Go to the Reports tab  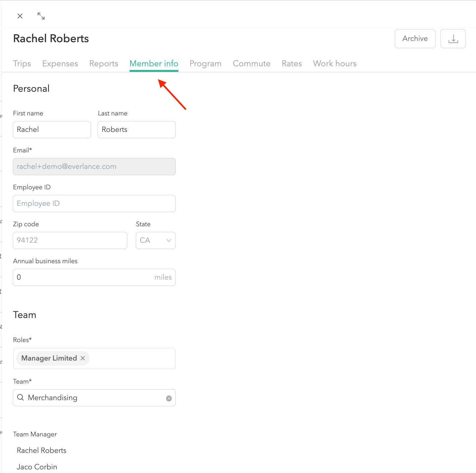tap(104, 64)
